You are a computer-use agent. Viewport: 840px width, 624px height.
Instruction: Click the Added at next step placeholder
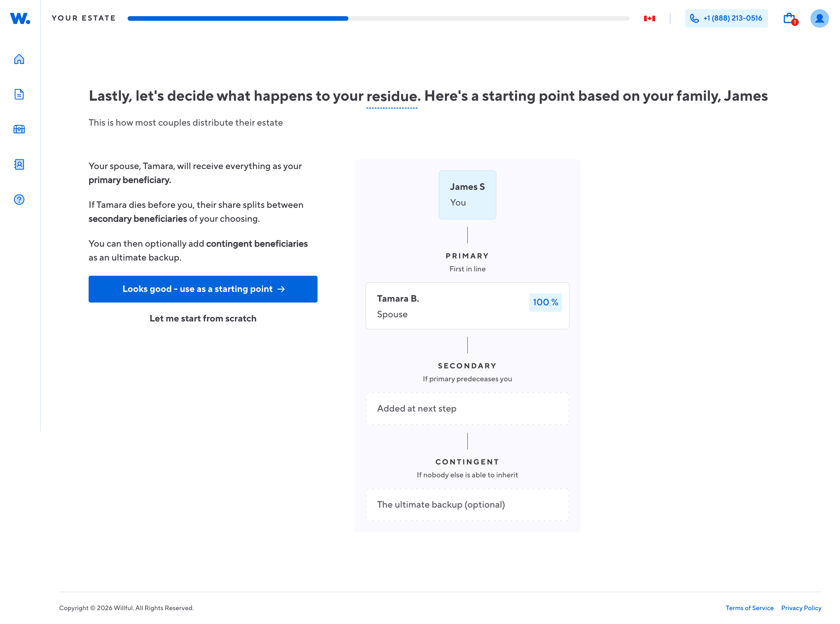point(468,409)
